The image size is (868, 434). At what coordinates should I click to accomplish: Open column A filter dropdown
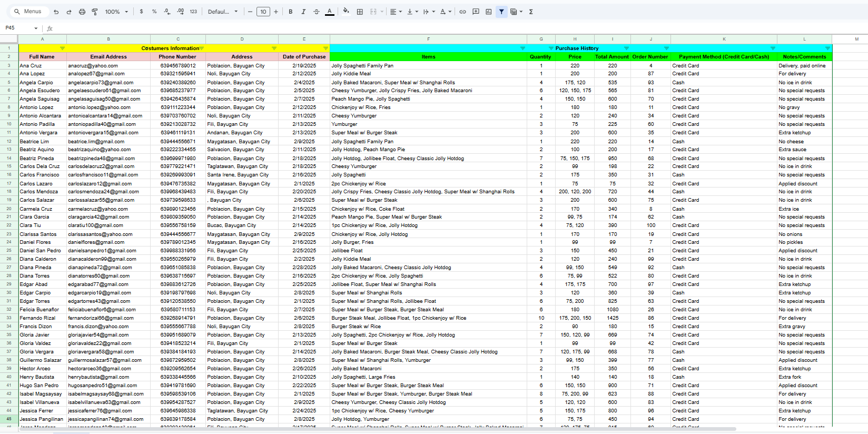click(62, 48)
